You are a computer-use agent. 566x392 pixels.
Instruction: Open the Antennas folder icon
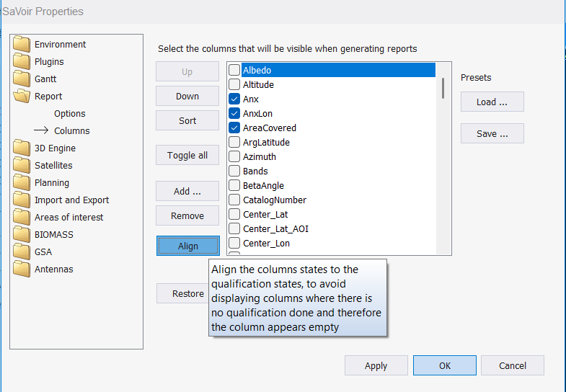[22, 269]
